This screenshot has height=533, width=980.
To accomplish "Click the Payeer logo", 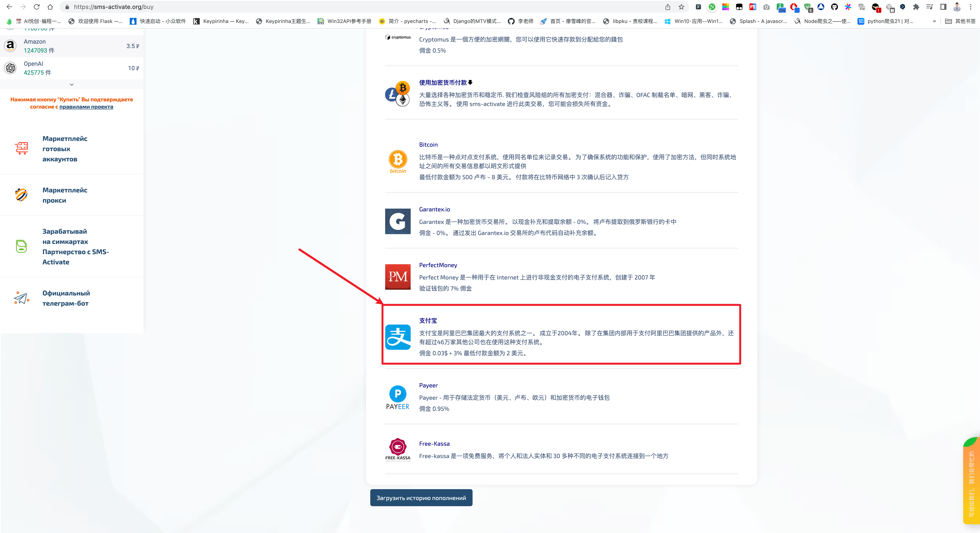I will click(x=397, y=397).
